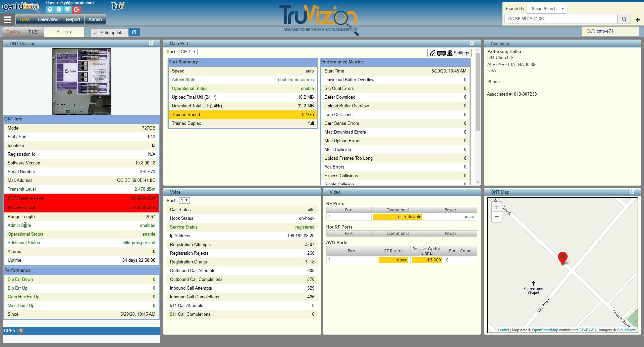Image resolution: width=644 pixels, height=347 pixels.
Task: Open the Action dropdown
Action: point(64,32)
